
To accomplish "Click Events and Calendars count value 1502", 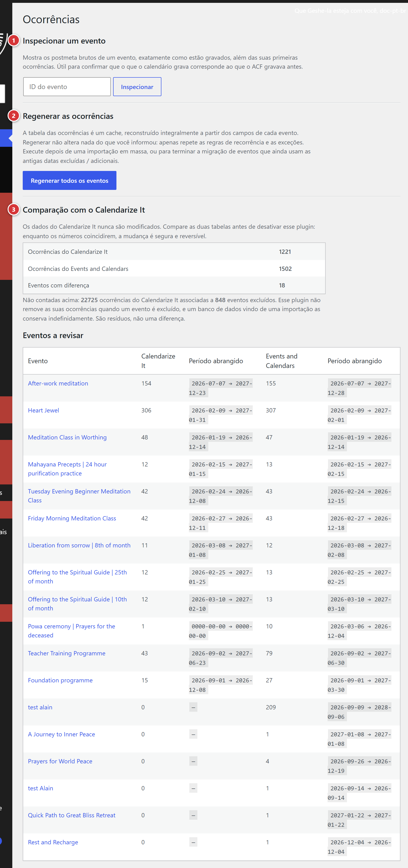I will pos(285,268).
